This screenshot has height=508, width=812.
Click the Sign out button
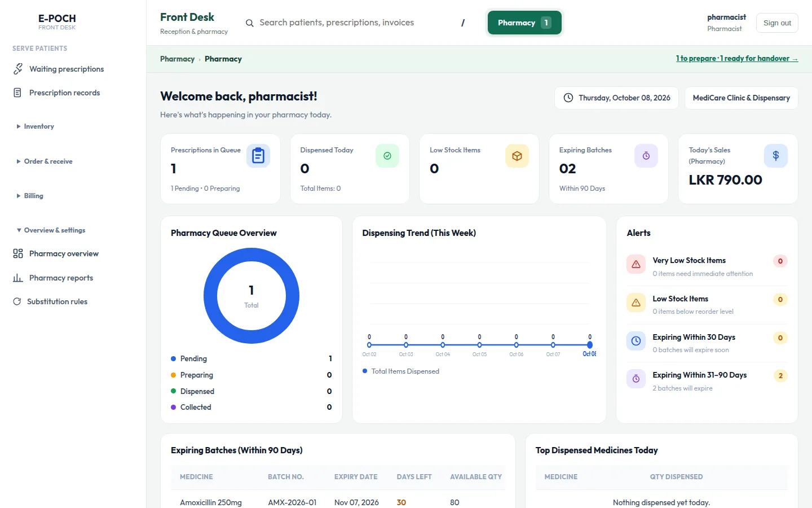(x=777, y=23)
